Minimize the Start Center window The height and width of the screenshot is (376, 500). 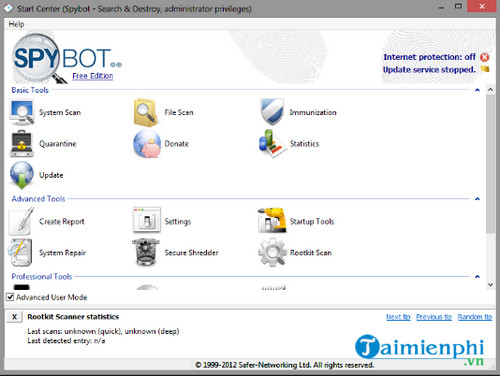point(441,7)
